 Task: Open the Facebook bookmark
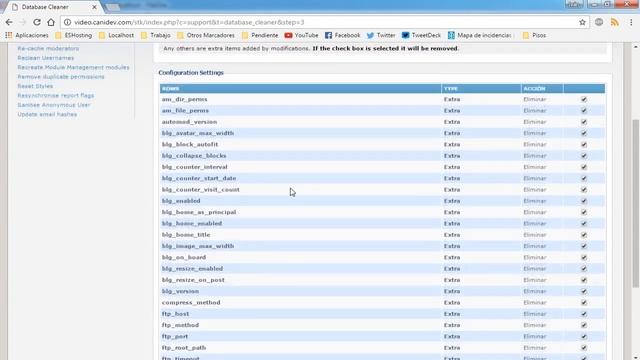pos(342,36)
